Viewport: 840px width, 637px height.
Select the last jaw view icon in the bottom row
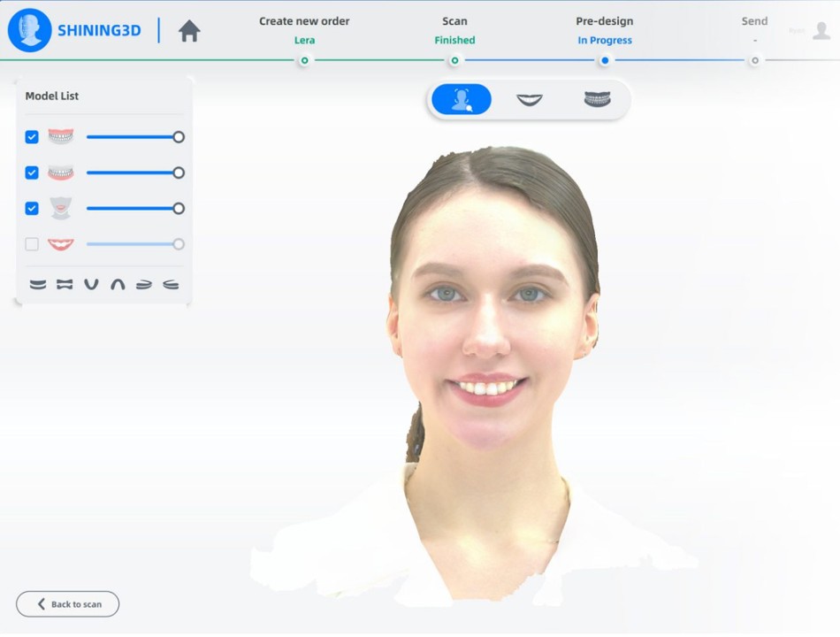pyautogui.click(x=171, y=285)
